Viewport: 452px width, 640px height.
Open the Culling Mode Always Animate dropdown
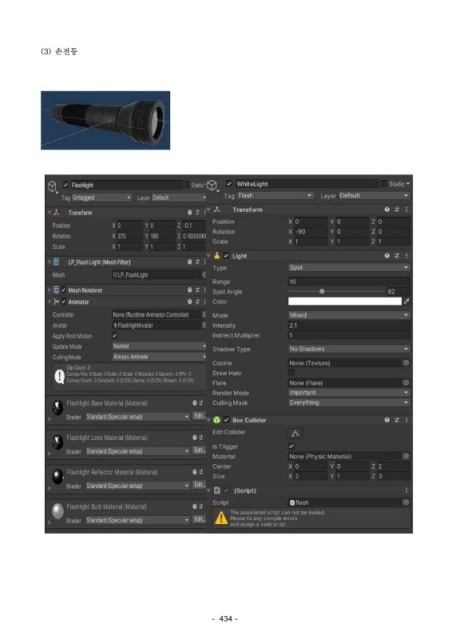159,356
